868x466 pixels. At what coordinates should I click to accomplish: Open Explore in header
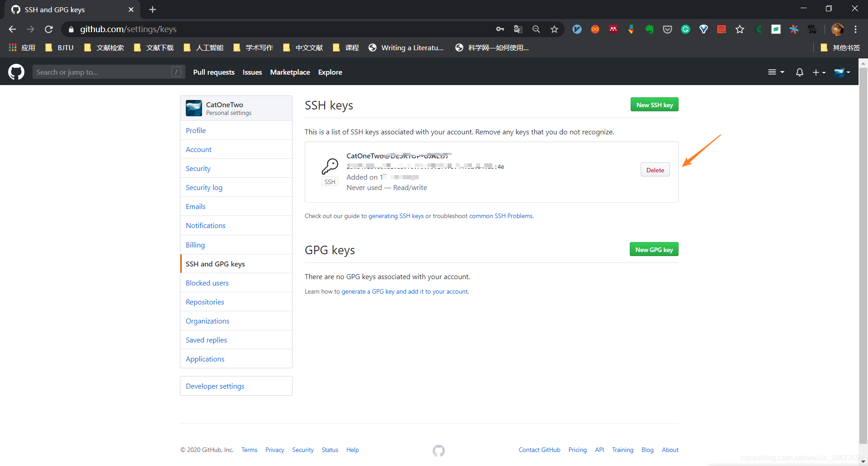[330, 72]
